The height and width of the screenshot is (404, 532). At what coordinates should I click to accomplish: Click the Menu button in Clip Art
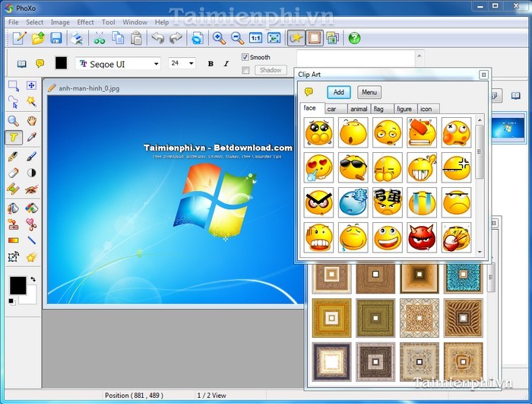(369, 92)
